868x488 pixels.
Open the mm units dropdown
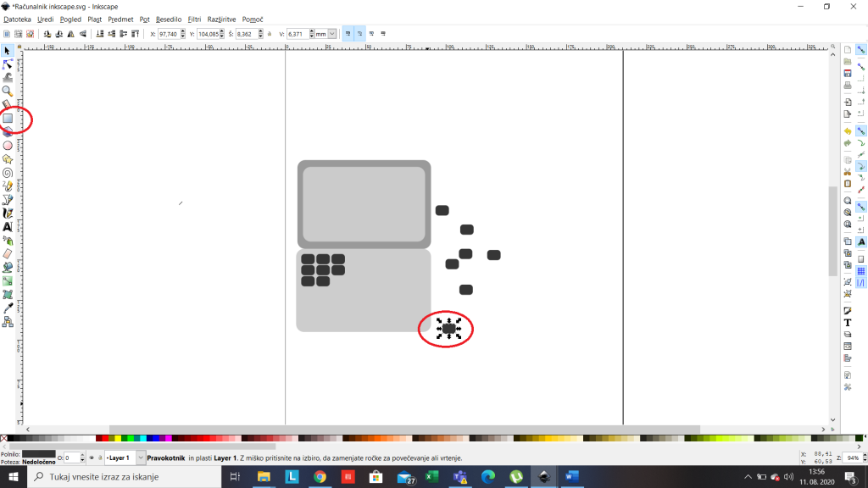[331, 34]
